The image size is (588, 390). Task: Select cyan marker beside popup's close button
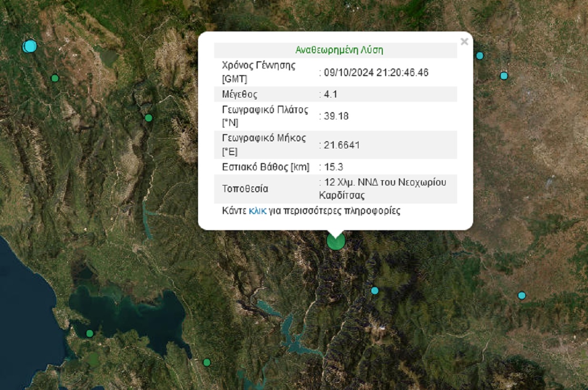(x=479, y=56)
